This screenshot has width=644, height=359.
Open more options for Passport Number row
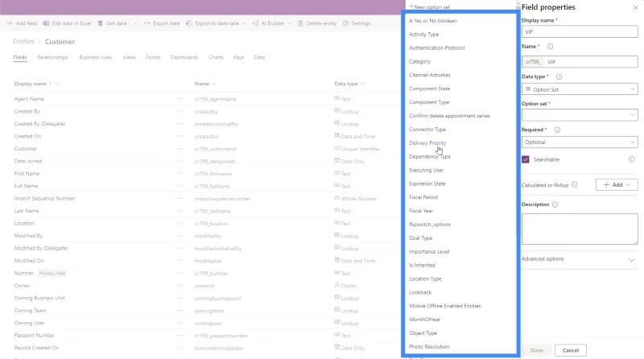click(x=180, y=335)
